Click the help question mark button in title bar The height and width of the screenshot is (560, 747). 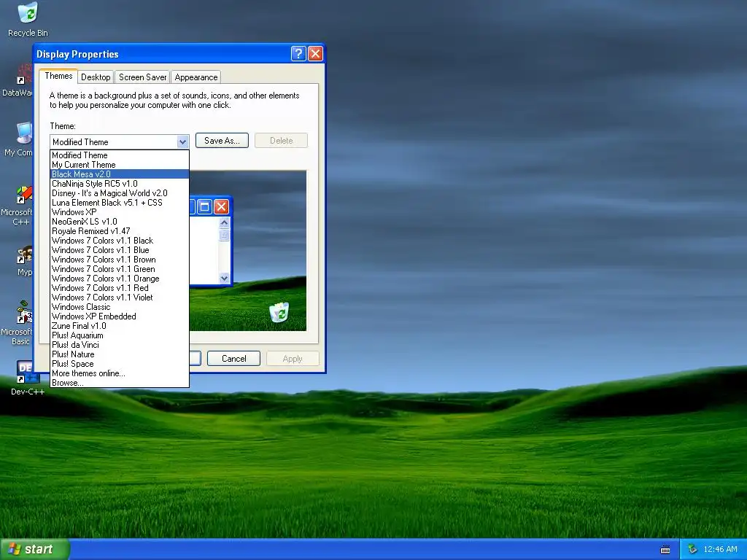pos(298,53)
